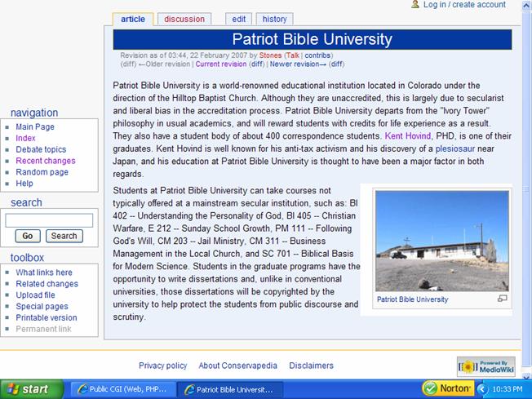Viewport: 532px width, 399px height.
Task: Open the contribs link
Action: 317,55
